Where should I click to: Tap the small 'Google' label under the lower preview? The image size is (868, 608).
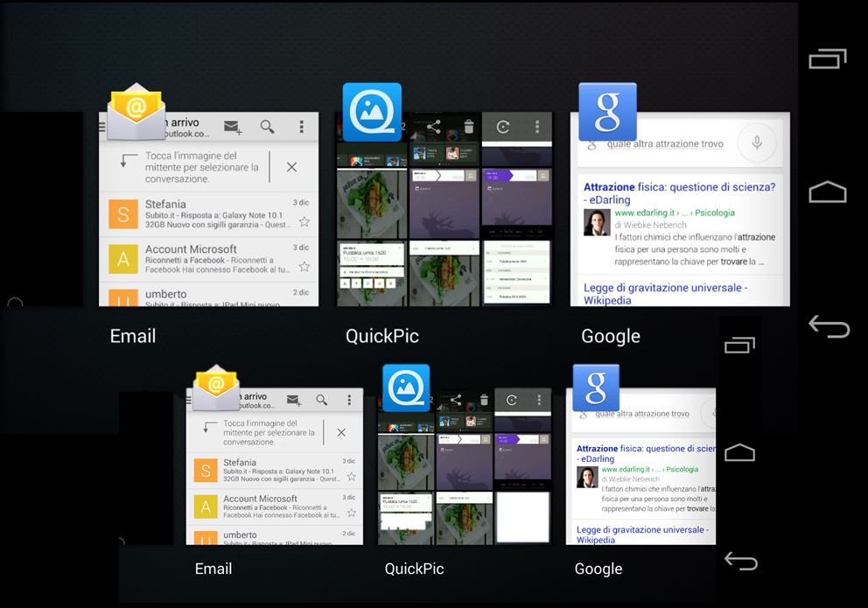(x=598, y=570)
